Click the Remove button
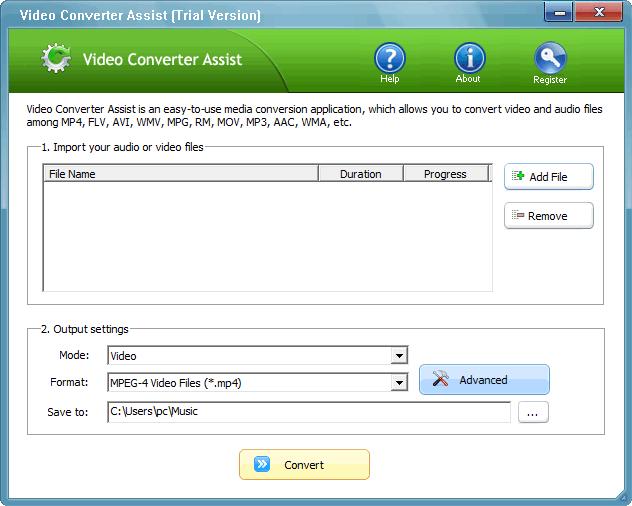 coord(549,216)
